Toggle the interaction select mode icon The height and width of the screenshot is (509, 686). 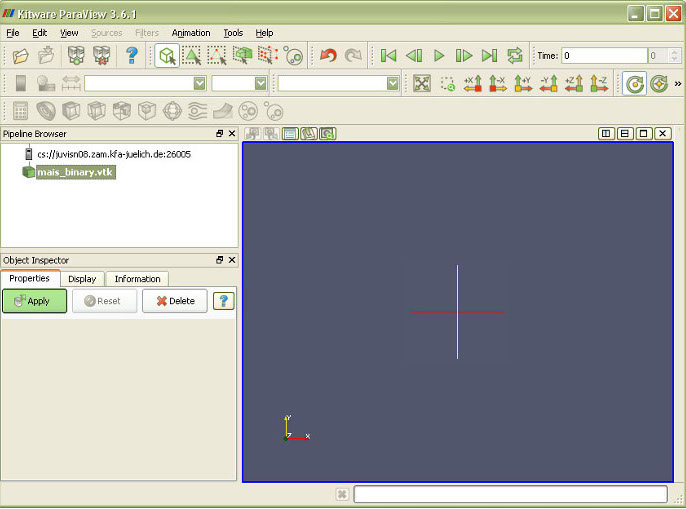(167, 56)
